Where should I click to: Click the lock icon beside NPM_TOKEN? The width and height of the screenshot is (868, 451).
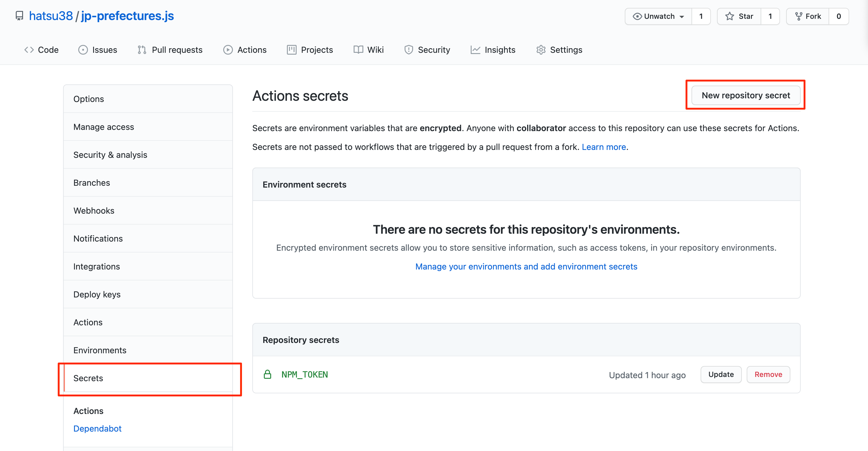(267, 375)
